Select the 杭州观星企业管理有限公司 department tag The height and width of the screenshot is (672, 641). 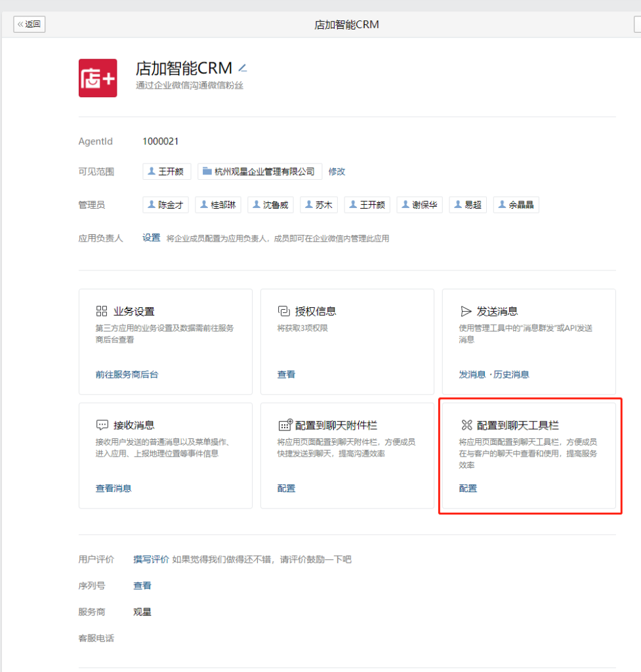pos(260,171)
